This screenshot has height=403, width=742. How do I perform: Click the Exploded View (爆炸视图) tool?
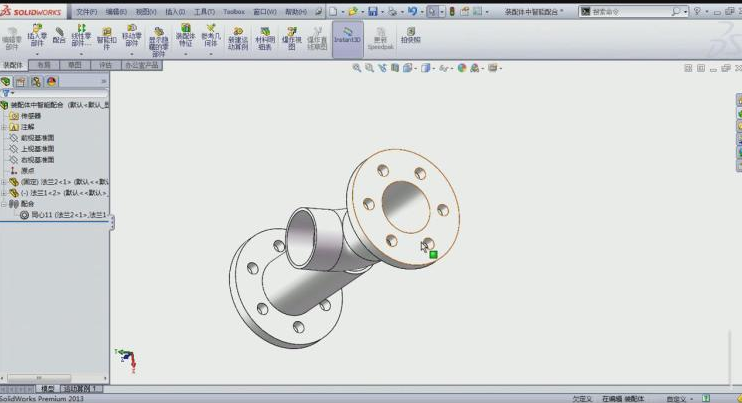click(292, 39)
